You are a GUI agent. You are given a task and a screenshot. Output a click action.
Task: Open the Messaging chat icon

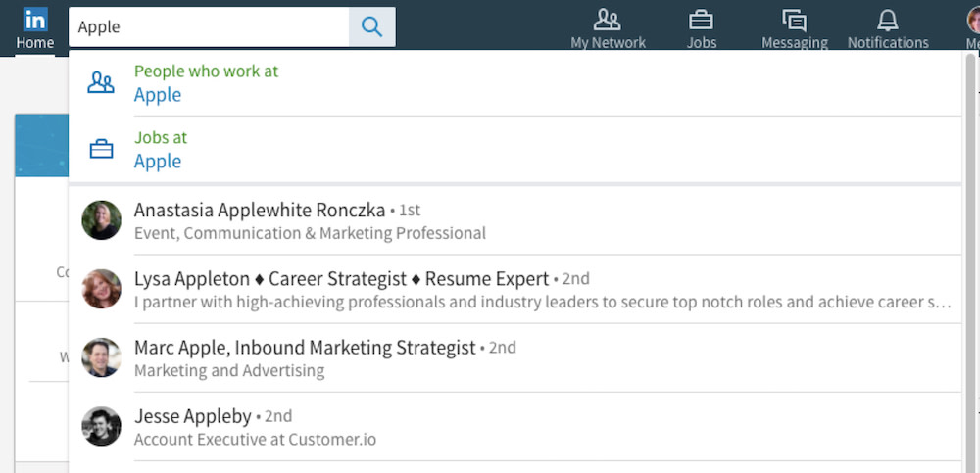coord(794,19)
